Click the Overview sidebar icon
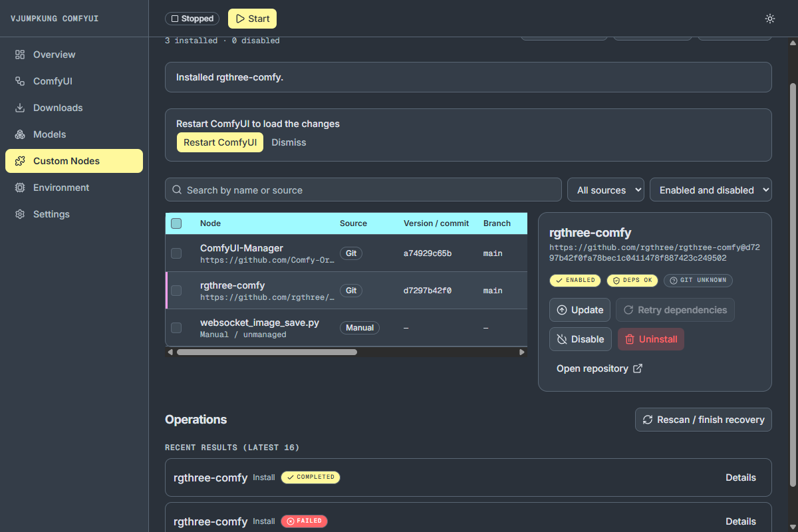Screen dimensions: 798x532 point(20,55)
